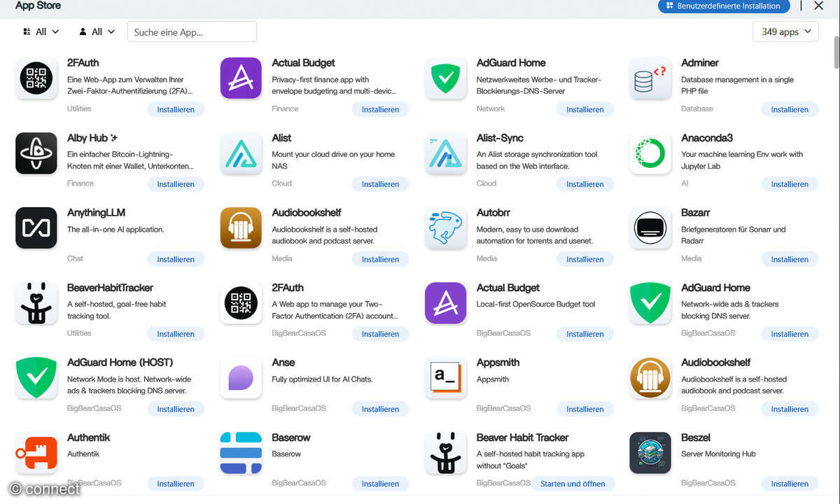The height and width of the screenshot is (504, 840).
Task: Click the Beszel monitoring icon
Action: click(650, 452)
